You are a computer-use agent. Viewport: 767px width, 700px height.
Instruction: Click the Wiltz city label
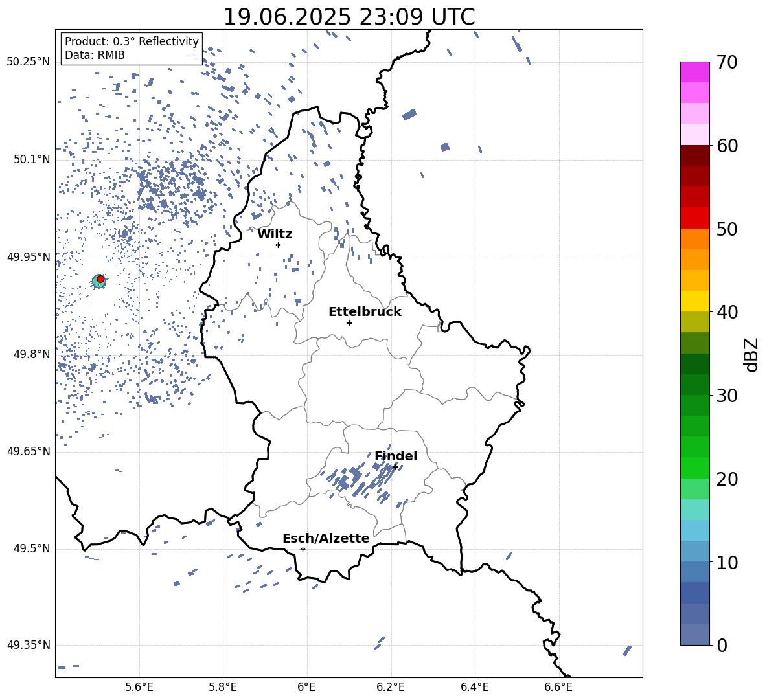point(275,234)
